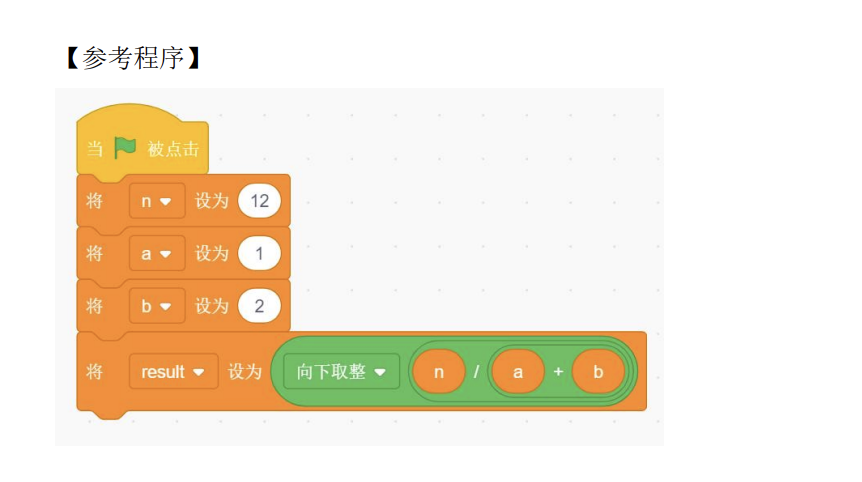Viewport: 862px width, 482px height.
Task: Open the result variable dropdown
Action: pos(173,372)
